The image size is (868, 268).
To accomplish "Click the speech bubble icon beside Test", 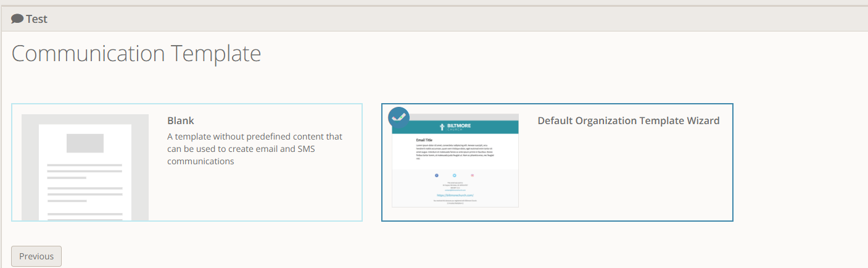I will click(17, 19).
